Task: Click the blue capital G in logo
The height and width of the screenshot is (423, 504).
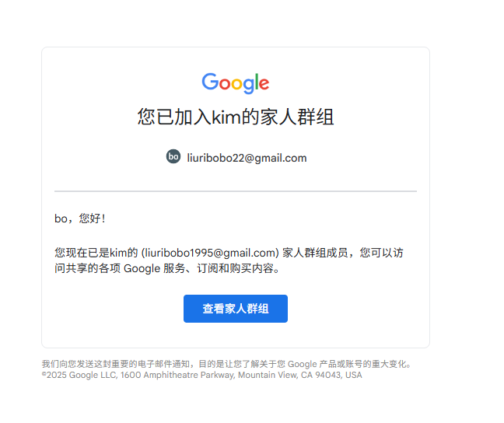Action: [x=210, y=82]
